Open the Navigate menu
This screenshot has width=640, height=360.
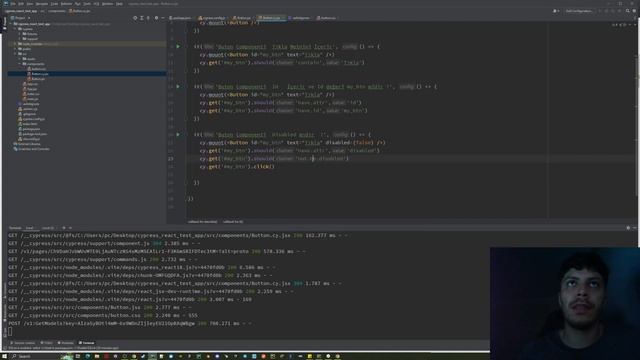(x=42, y=4)
